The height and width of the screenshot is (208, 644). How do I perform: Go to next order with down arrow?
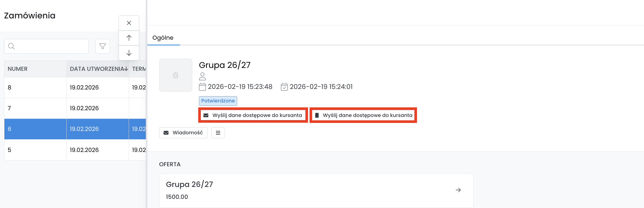(x=129, y=53)
